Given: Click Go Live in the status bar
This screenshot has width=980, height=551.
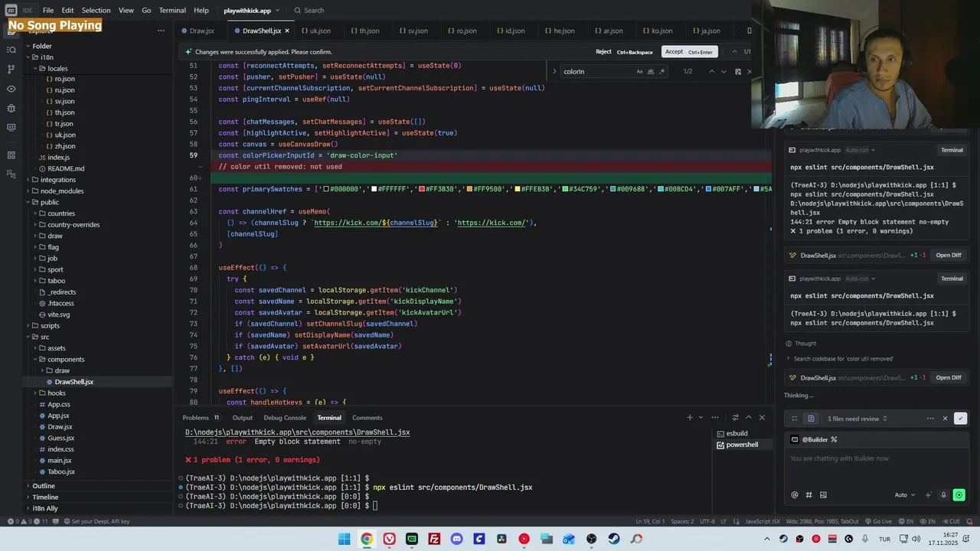Looking at the screenshot, I should point(878,522).
